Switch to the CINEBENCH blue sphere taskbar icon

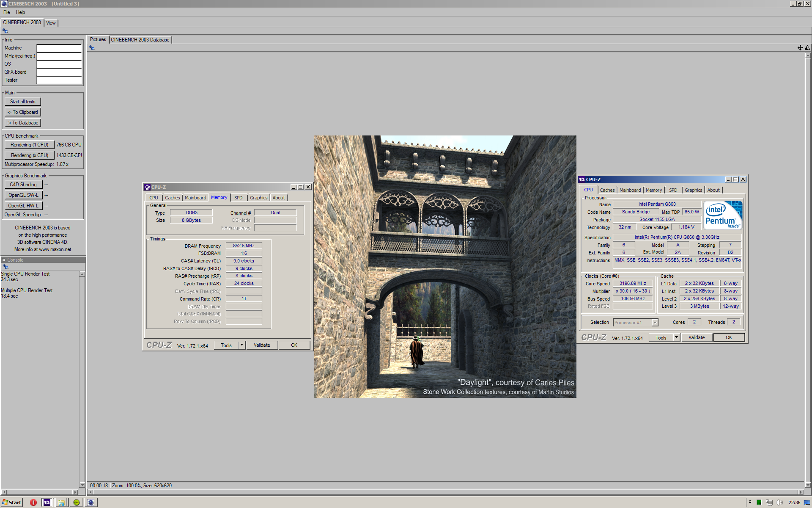[91, 502]
